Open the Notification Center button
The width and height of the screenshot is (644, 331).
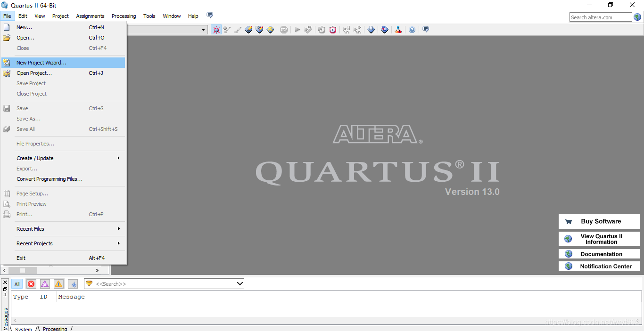point(599,266)
